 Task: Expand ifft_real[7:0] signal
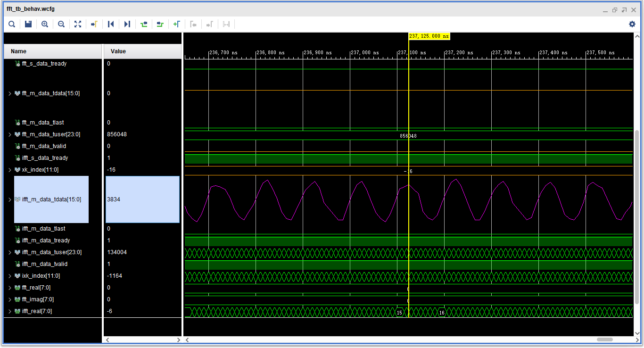[x=10, y=311]
